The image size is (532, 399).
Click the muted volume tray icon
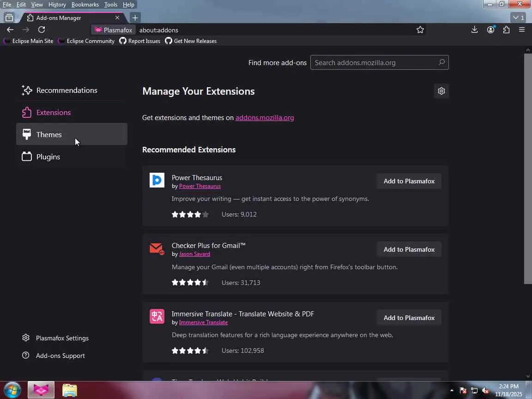click(485, 391)
